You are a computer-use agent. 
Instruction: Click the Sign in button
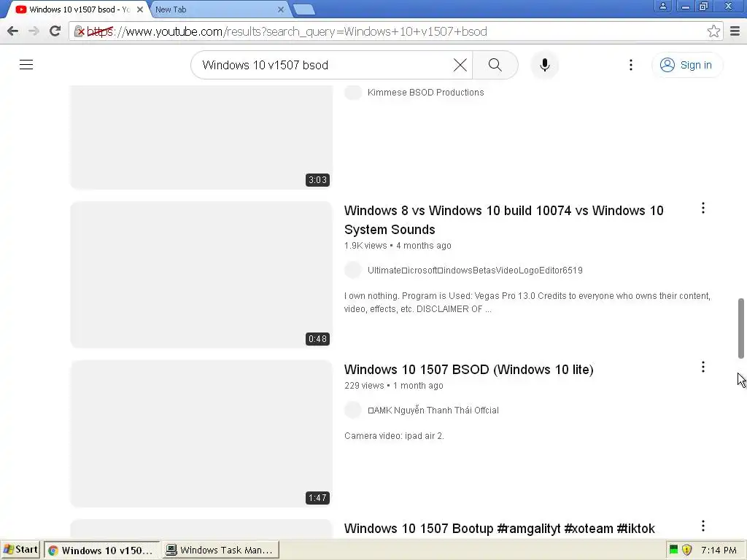pyautogui.click(x=687, y=65)
